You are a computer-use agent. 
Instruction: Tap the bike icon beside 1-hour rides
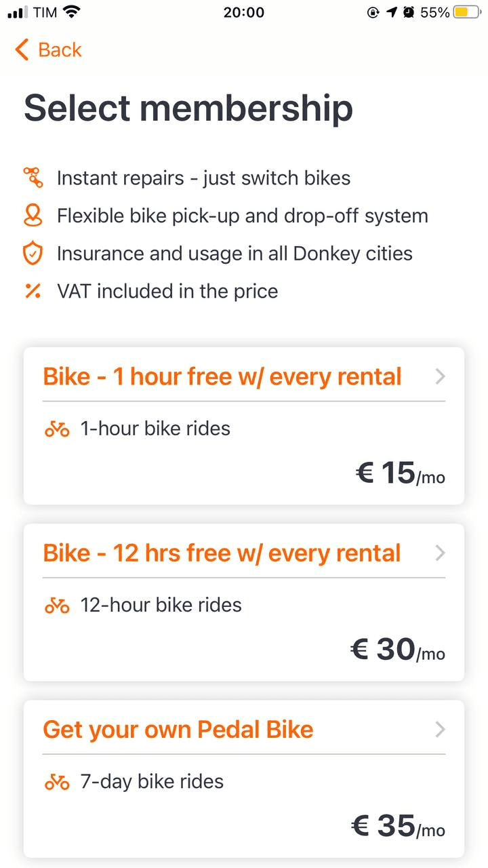point(57,429)
